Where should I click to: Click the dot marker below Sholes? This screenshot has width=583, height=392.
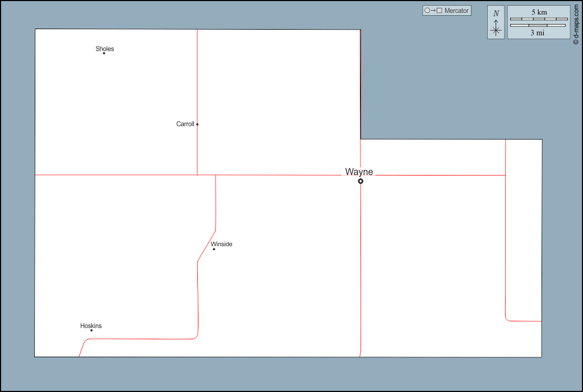(x=104, y=53)
